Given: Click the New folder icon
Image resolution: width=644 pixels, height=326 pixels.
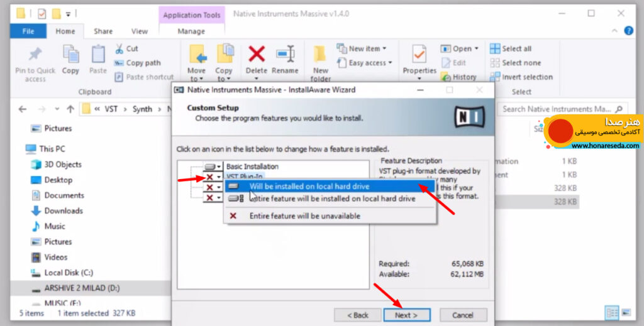Looking at the screenshot, I should pos(320,55).
